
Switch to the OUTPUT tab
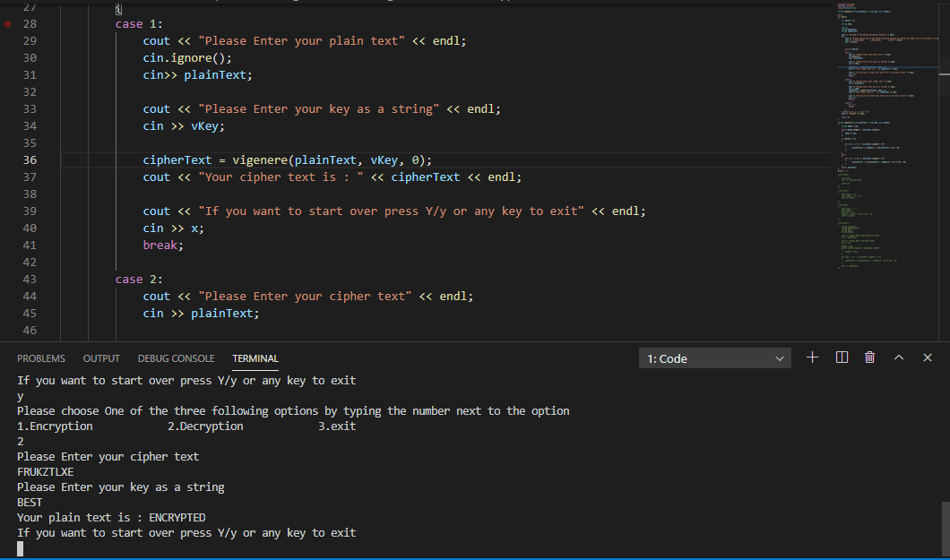click(101, 358)
